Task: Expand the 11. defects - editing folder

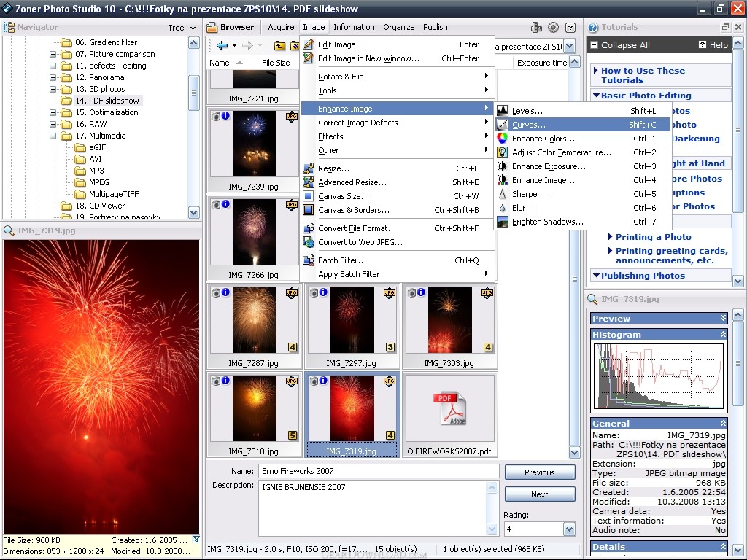Action: (x=53, y=66)
